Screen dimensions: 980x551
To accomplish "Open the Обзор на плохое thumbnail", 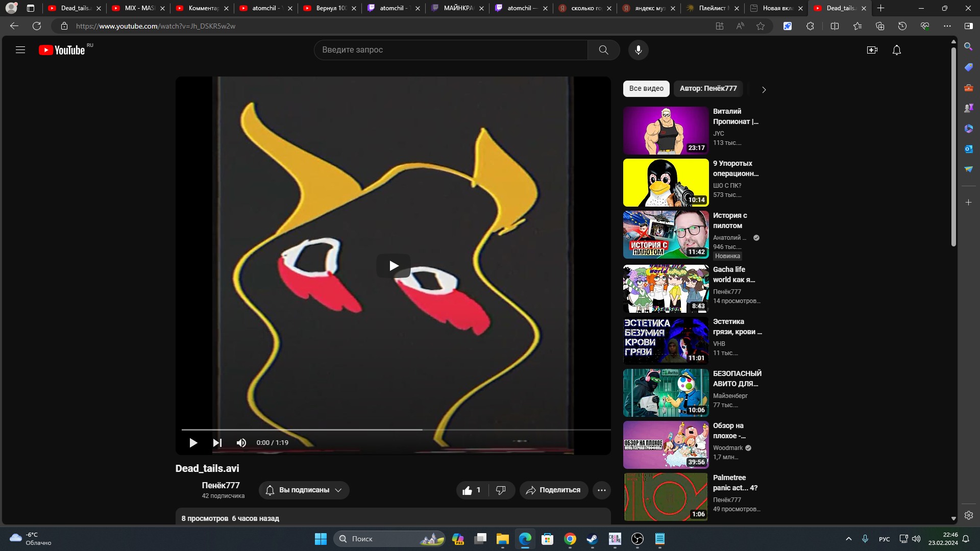I will pyautogui.click(x=666, y=445).
